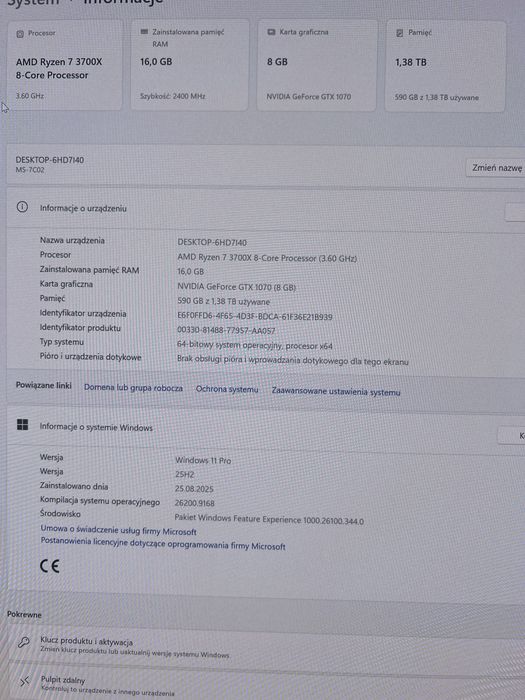Click the key icon beside Klucz produktu i aktywacja
Viewport: 525px width, 700px height.
[x=24, y=642]
